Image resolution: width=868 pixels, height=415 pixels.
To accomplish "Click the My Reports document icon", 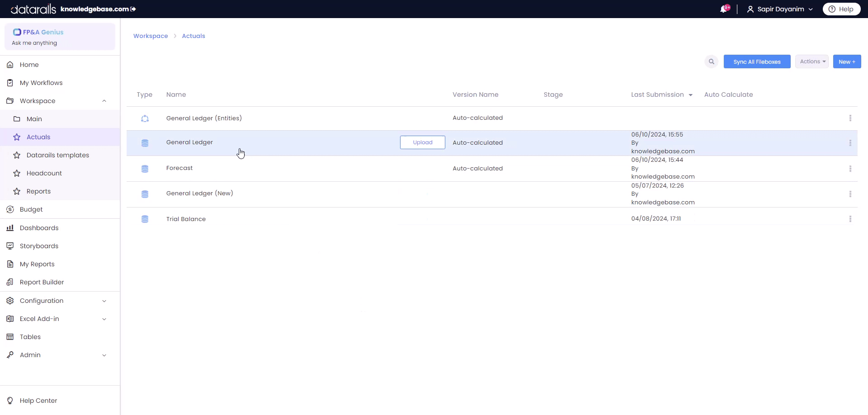I will click(x=10, y=264).
